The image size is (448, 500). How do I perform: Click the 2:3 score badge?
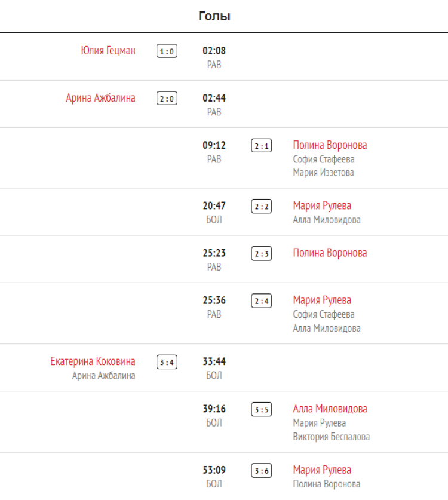261,253
